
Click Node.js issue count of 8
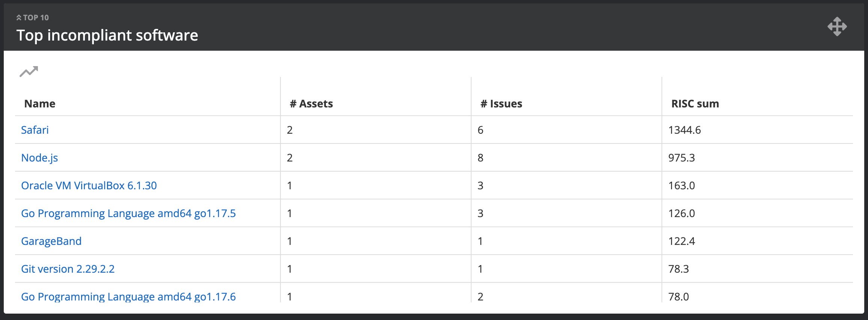coord(481,158)
